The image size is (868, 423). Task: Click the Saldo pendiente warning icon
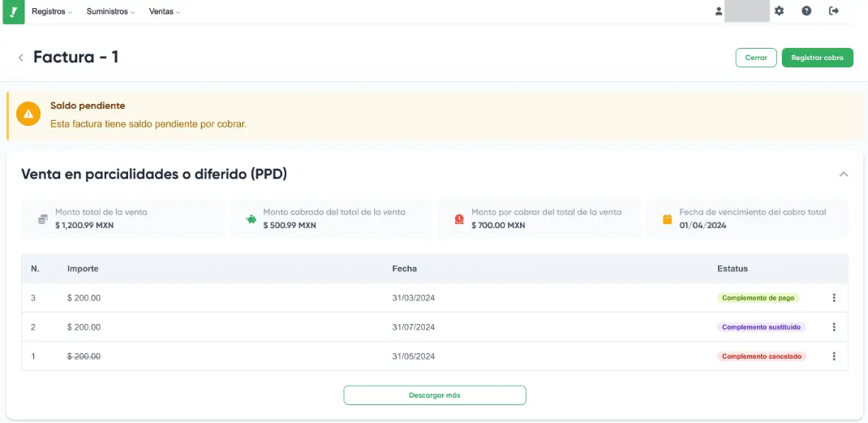point(28,114)
